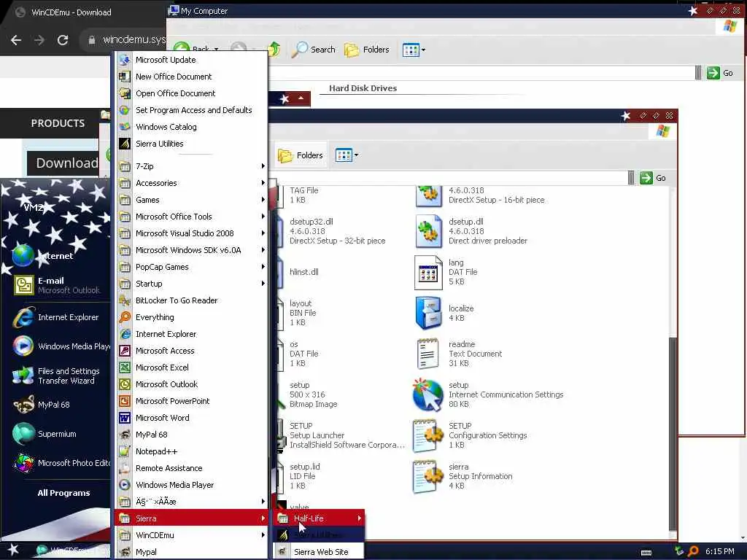Launch Microsoft Access from the programs list
This screenshot has height=560, width=747.
pos(165,351)
